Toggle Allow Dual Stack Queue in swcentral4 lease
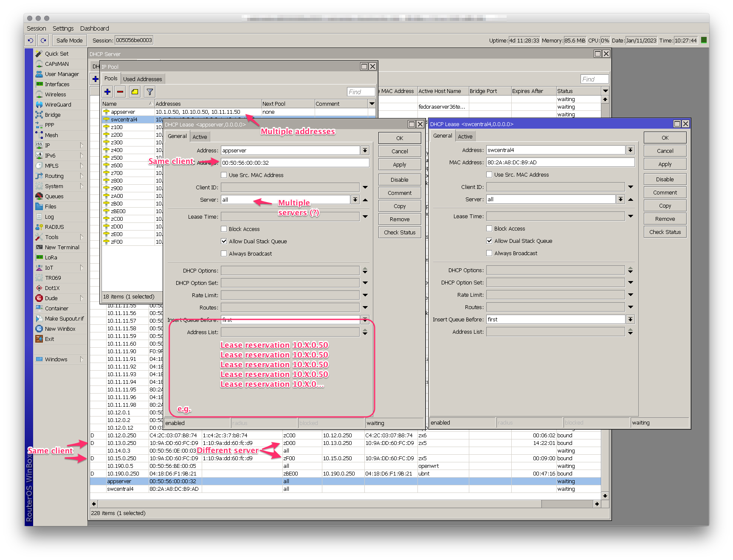The width and height of the screenshot is (733, 560). (x=489, y=241)
